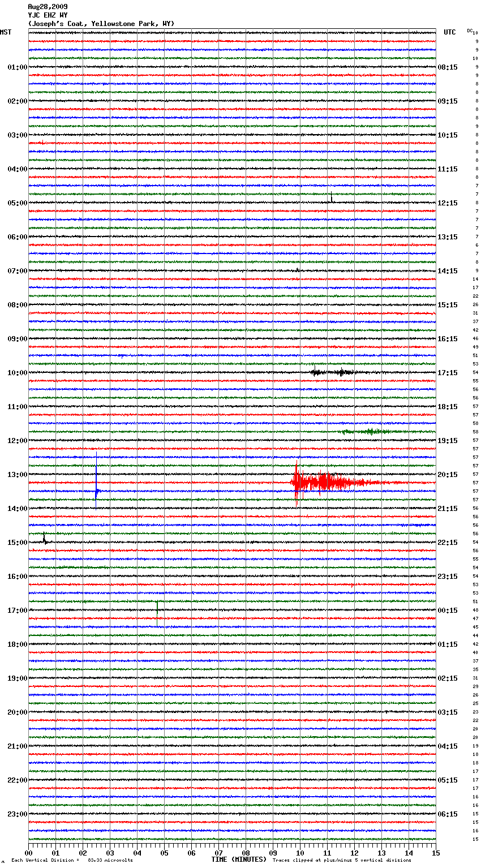The height and width of the screenshot is (868, 481).
Task: Click the 08:15 UTC time label
Action: tap(448, 67)
